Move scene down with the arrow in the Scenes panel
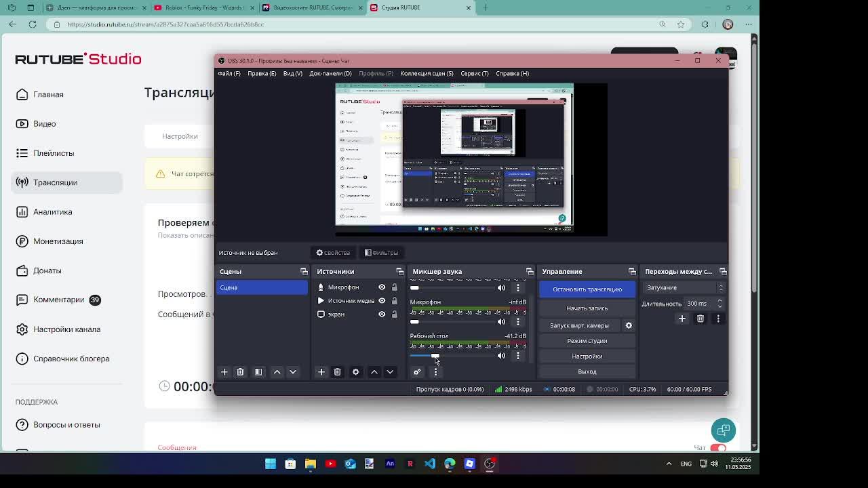 pyautogui.click(x=293, y=372)
